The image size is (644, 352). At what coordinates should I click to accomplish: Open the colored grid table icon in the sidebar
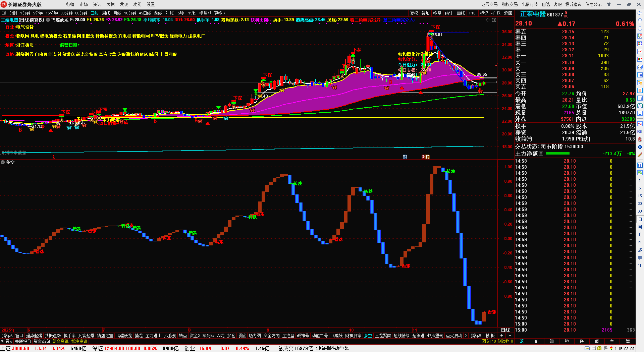point(640,44)
